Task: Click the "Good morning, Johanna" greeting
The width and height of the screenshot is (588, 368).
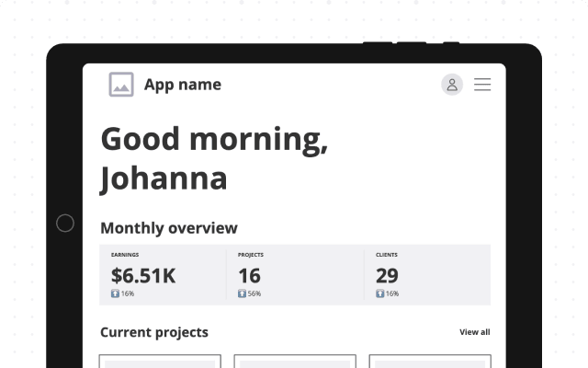Action: click(213, 158)
